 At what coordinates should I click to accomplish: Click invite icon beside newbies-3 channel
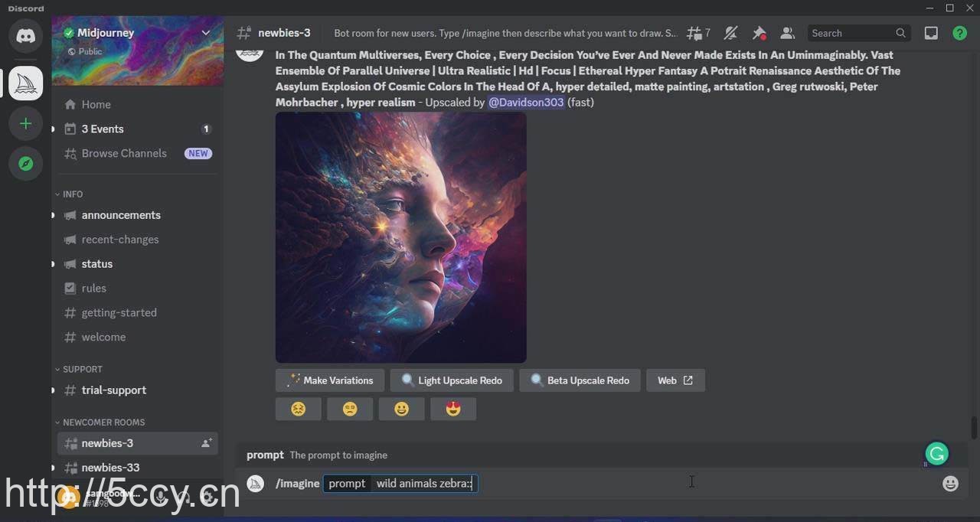(206, 443)
